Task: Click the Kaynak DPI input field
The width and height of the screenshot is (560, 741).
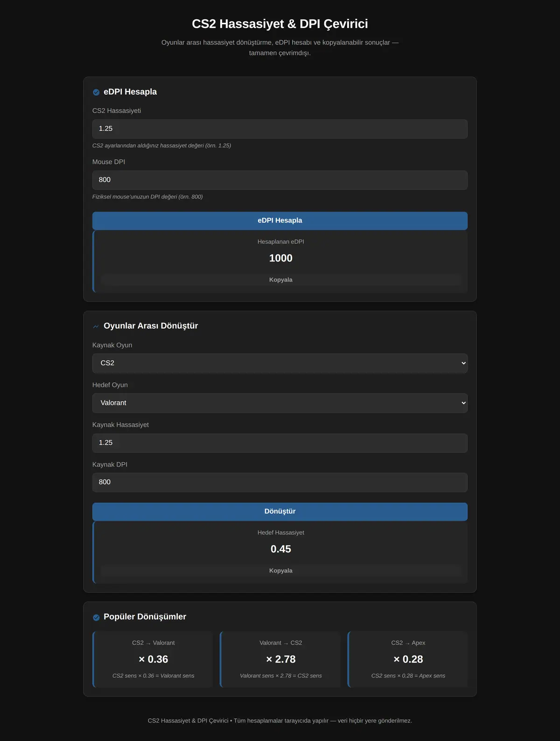Action: [280, 482]
